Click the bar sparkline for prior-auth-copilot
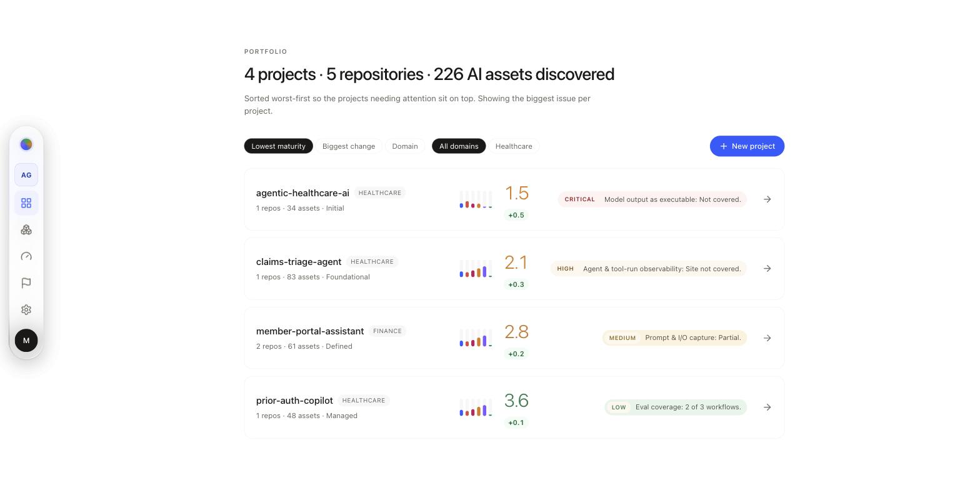The image size is (980, 485). point(476,407)
